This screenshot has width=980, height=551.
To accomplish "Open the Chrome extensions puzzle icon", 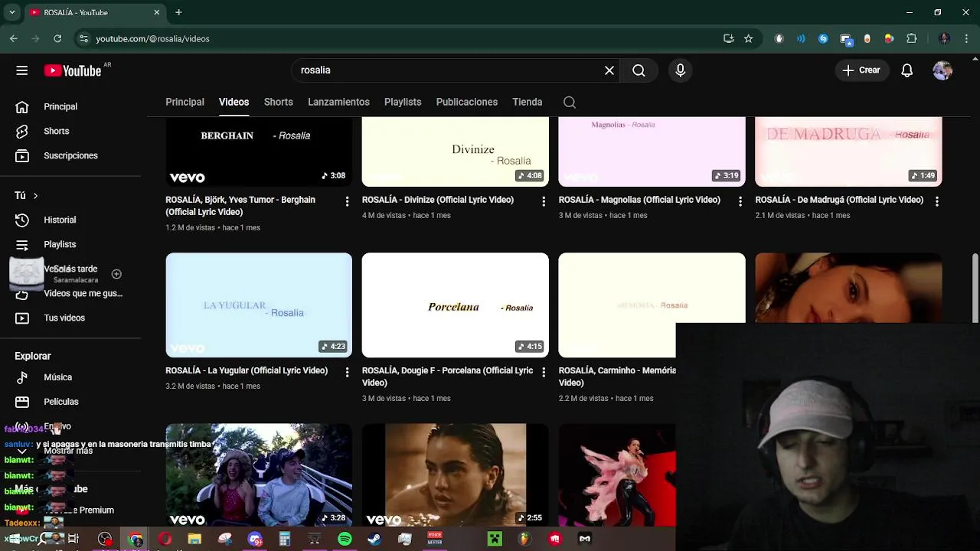I will click(x=911, y=38).
